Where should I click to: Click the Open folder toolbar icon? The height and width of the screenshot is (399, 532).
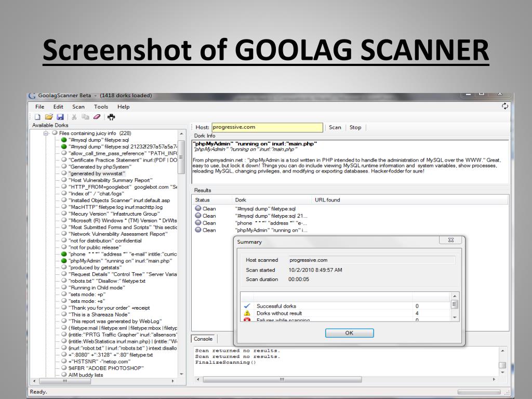click(x=49, y=117)
